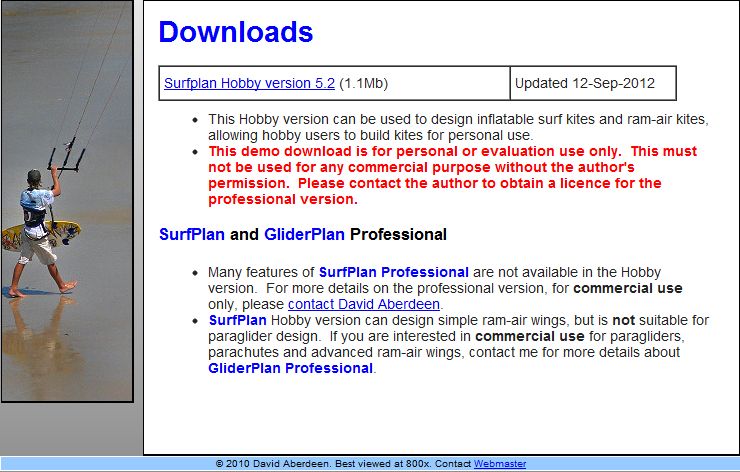This screenshot has height=472, width=740.
Task: Click the contact David Aberdeen link
Action: tap(364, 304)
